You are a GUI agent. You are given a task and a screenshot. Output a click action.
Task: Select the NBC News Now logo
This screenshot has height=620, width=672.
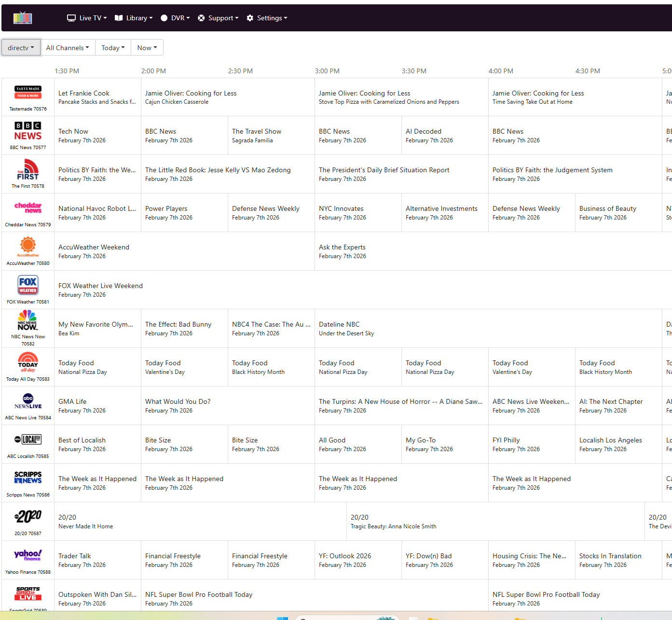[27, 321]
